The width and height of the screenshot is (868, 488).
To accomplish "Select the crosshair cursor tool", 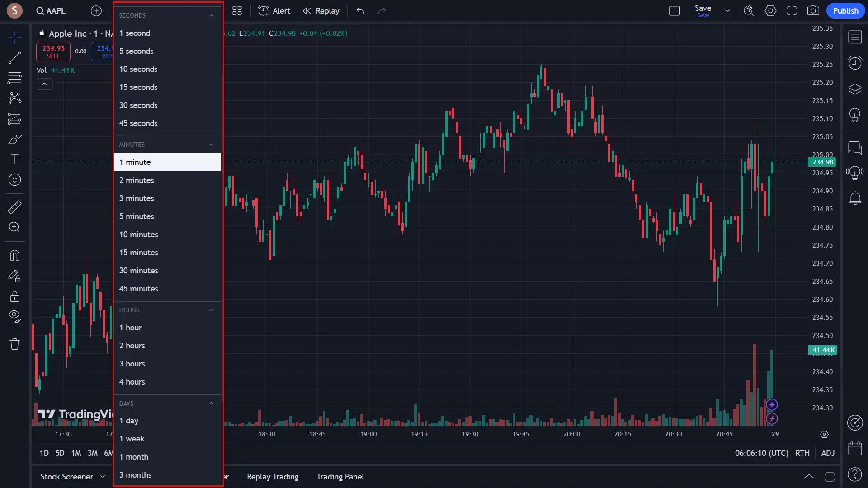I will 14,38.
